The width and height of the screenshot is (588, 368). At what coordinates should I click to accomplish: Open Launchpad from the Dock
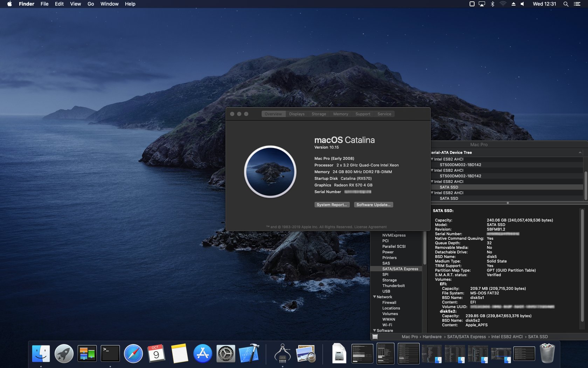(63, 353)
